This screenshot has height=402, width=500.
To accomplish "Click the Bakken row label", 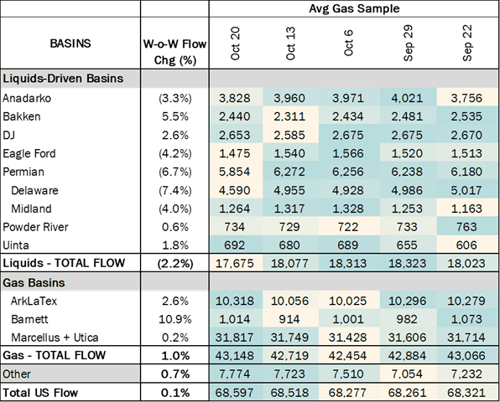I will coord(22,117).
